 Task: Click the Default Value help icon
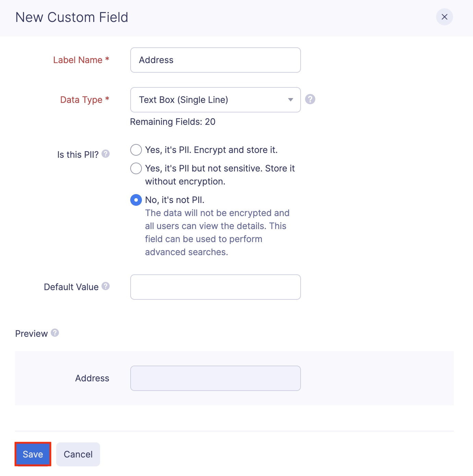pyautogui.click(x=106, y=286)
